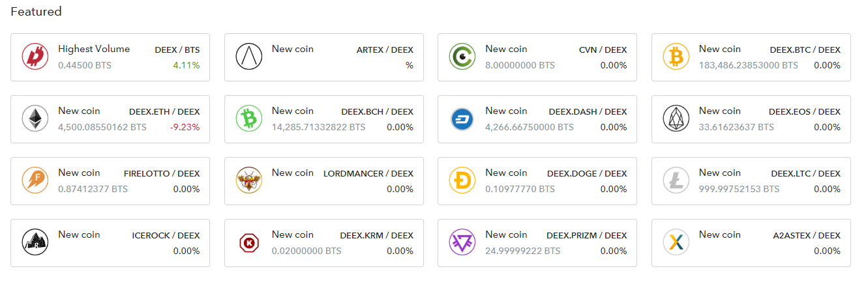Screen dimensions: 868x284
Task: Select the DEEX.LTC / DEEX pair label
Action: (x=805, y=173)
